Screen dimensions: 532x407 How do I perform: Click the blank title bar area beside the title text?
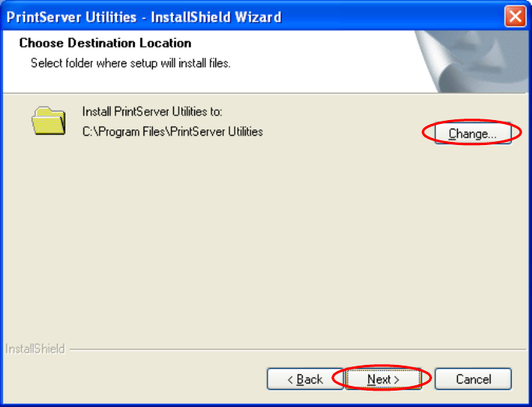tap(390, 17)
